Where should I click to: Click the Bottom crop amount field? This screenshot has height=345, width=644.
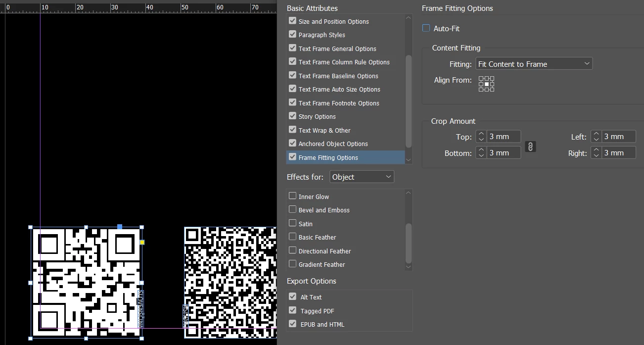point(504,153)
